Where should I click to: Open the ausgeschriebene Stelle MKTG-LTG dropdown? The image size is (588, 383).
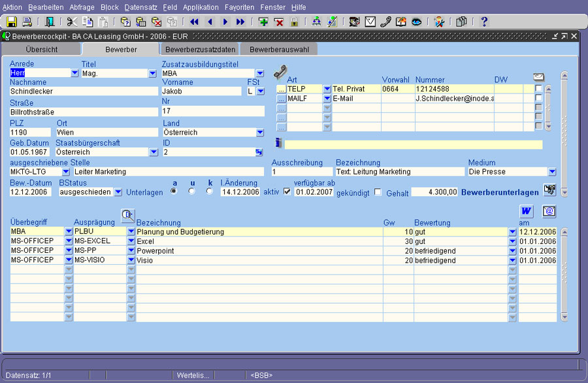(x=65, y=172)
